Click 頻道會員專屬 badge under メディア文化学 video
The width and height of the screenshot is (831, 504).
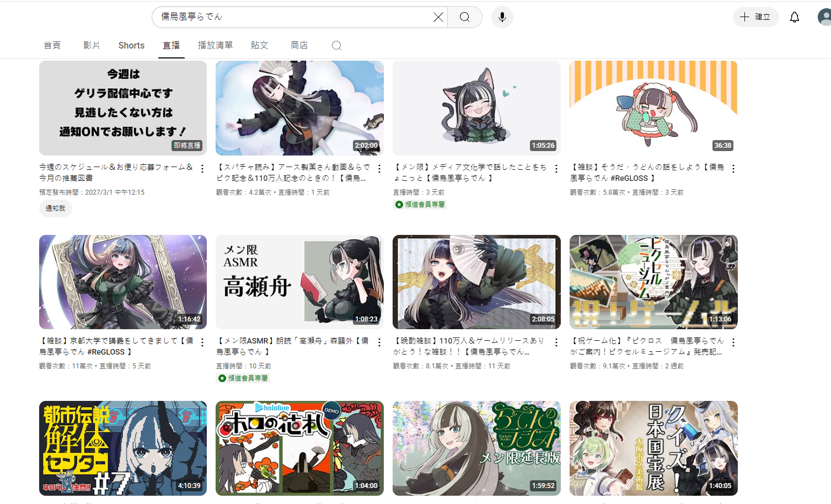[420, 205]
